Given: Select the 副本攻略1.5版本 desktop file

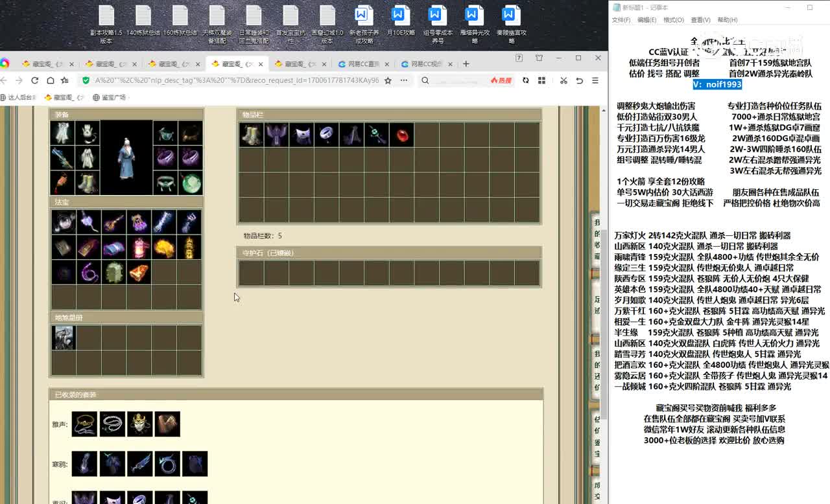Looking at the screenshot, I should point(106,25).
